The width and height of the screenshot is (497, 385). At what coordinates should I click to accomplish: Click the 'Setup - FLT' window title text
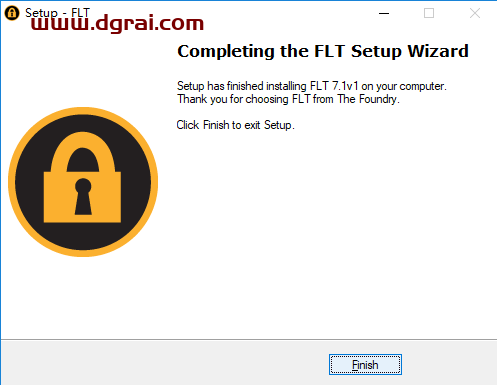click(57, 13)
